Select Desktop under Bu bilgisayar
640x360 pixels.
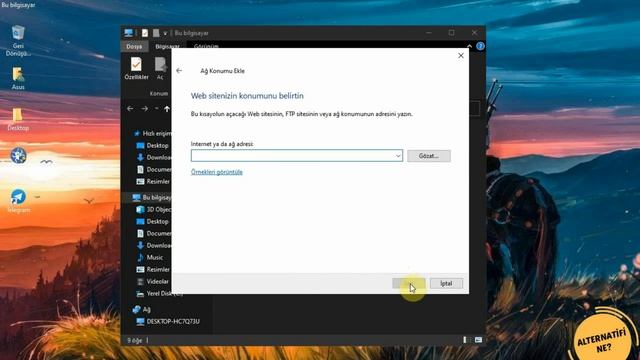[x=153, y=222]
